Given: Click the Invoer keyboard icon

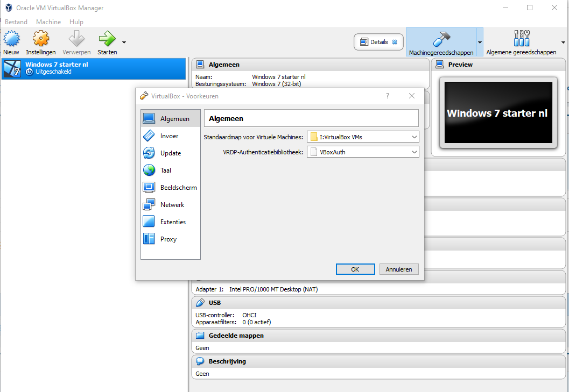Looking at the screenshot, I should [149, 136].
